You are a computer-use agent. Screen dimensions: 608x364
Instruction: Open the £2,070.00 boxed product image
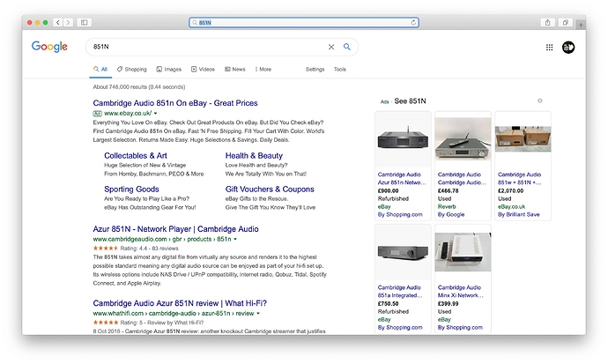coord(523,139)
